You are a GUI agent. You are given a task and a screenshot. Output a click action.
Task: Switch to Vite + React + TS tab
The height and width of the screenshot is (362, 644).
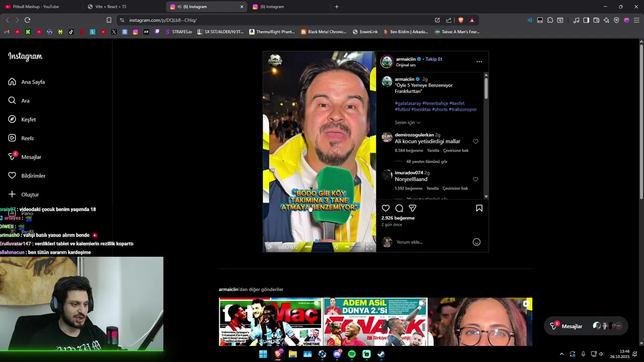(121, 7)
